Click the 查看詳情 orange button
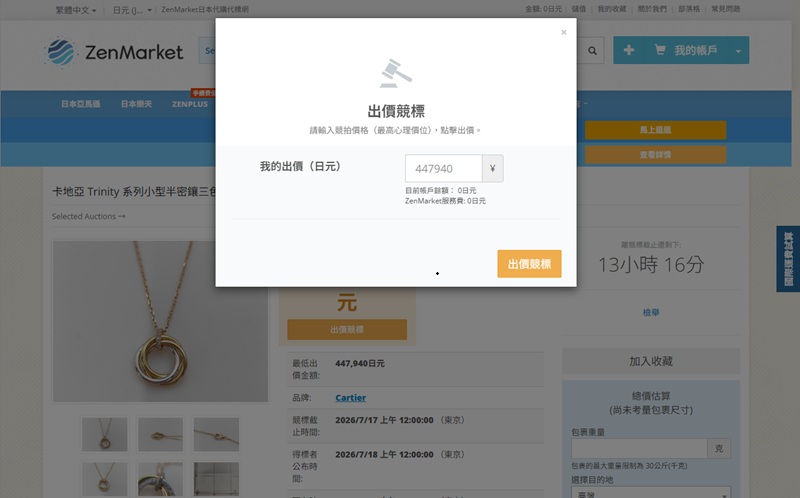 [x=655, y=155]
